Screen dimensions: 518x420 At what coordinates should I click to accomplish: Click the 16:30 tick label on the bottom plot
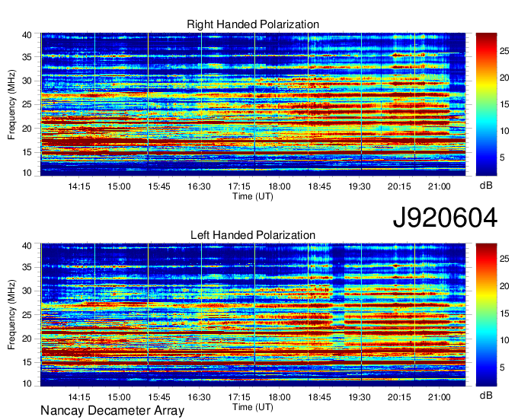coord(200,397)
